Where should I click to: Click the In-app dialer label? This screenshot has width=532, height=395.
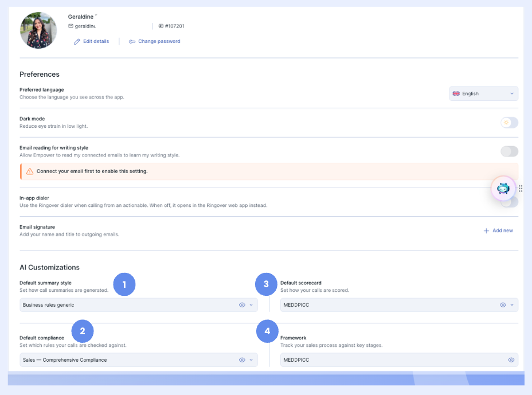point(34,198)
